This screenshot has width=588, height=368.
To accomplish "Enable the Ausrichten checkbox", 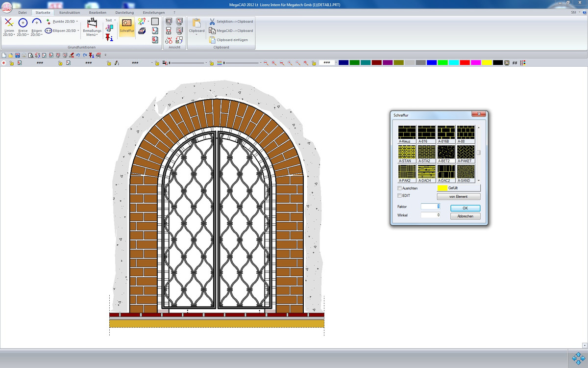I will coord(400,188).
